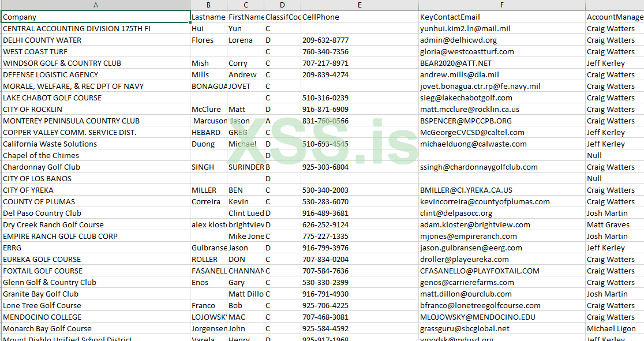This screenshot has height=341, width=644.
Task: Select lastname cell Flores
Action: [209, 40]
